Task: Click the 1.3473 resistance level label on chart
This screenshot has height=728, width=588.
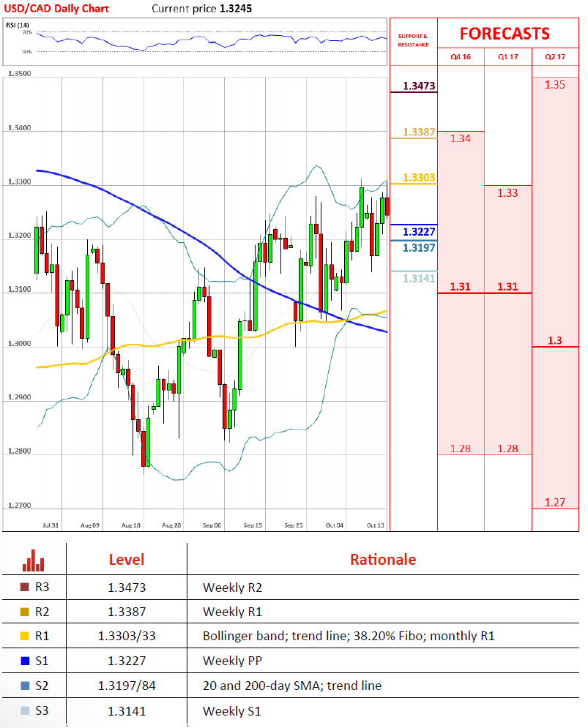Action: pyautogui.click(x=419, y=86)
